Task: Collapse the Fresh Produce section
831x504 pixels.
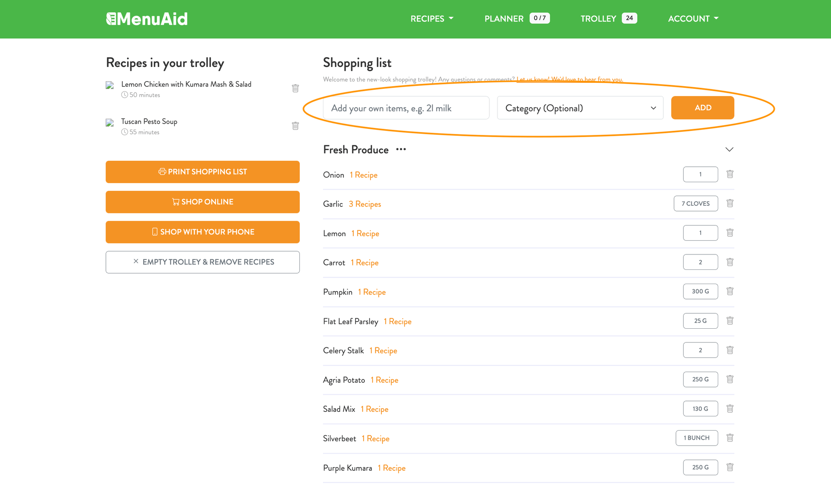Action: tap(729, 149)
